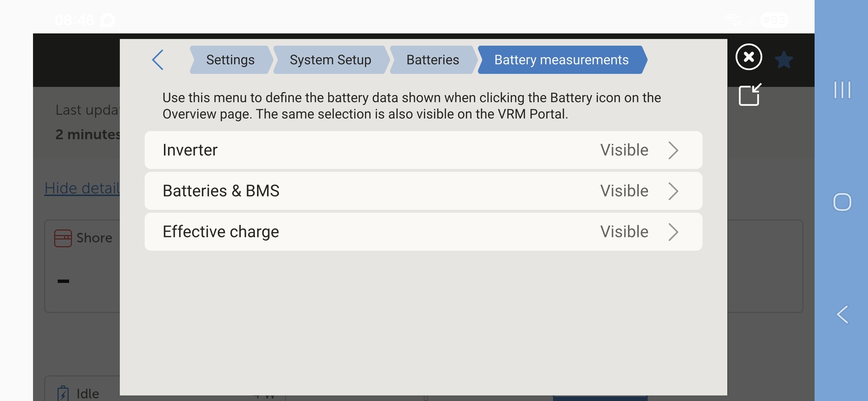
Task: Toggle the Inverter Visible setting
Action: point(624,150)
